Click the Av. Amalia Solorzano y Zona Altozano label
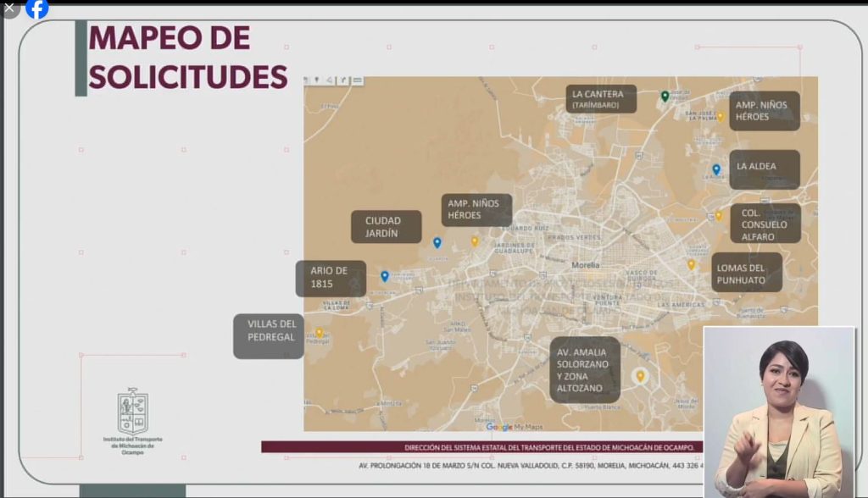 pos(584,369)
